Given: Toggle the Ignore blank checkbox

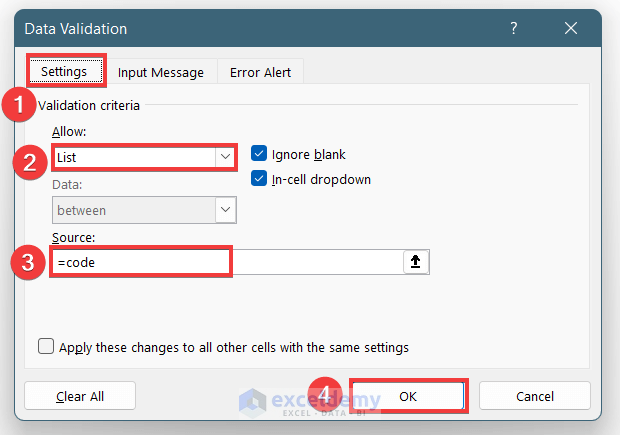Looking at the screenshot, I should pyautogui.click(x=260, y=154).
